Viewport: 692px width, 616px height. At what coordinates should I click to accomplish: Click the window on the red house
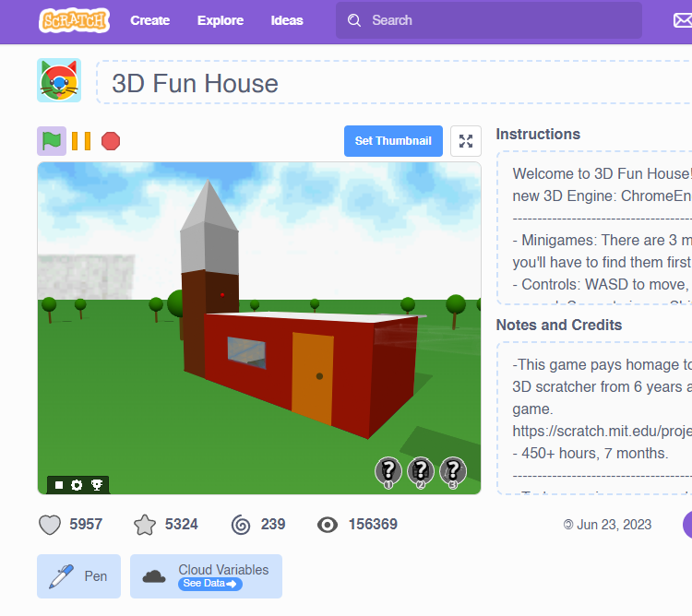(x=246, y=352)
